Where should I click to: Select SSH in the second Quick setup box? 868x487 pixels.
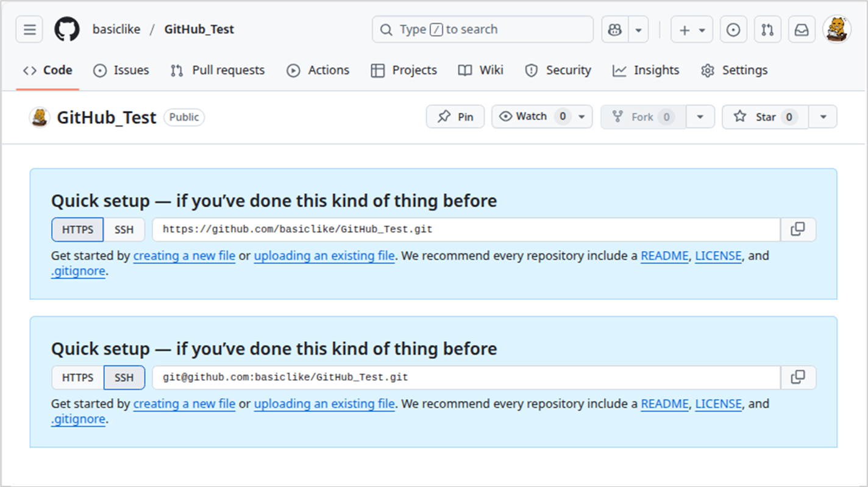124,378
